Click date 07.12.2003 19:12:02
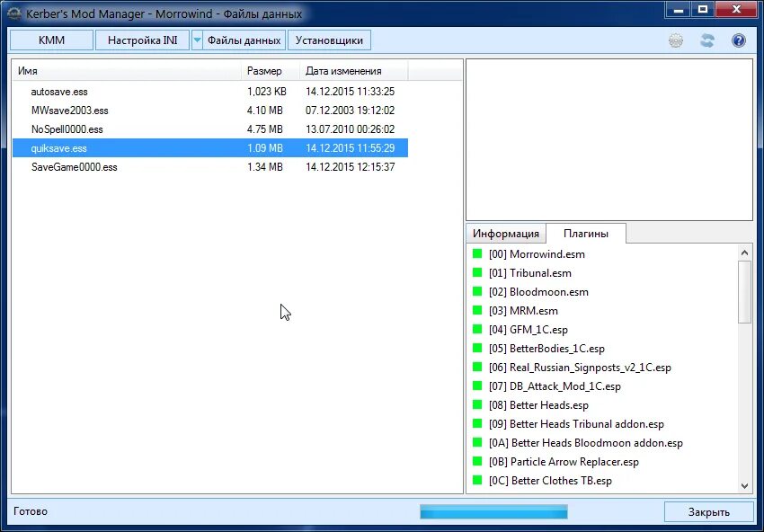 pyautogui.click(x=350, y=111)
